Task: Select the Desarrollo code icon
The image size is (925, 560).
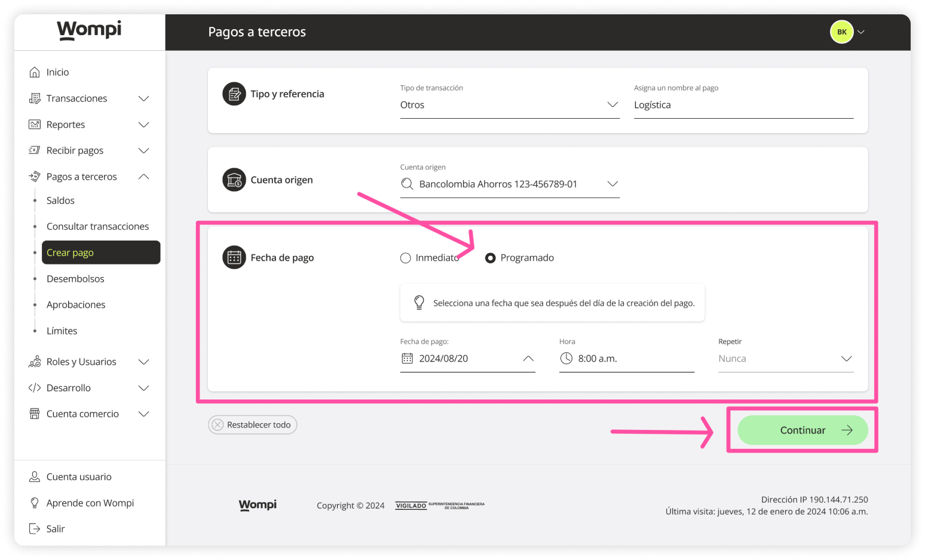Action: pos(35,387)
